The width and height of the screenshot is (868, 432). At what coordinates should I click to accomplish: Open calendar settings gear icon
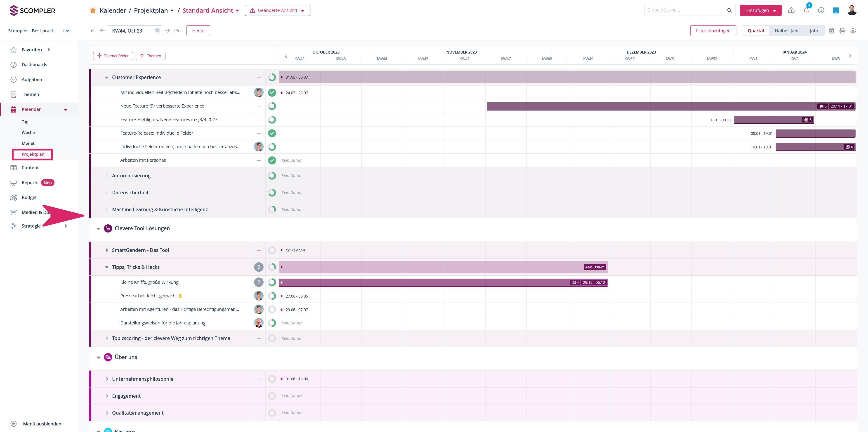pos(853,31)
